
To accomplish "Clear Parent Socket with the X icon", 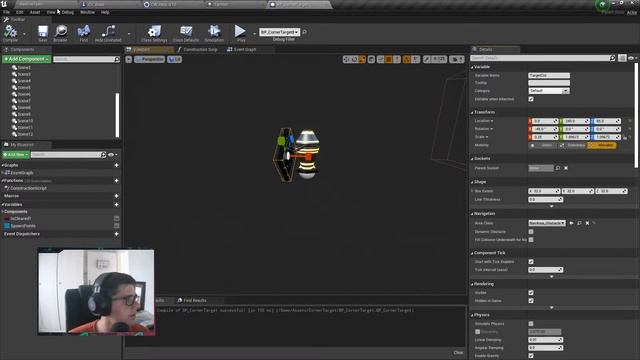I will tap(566, 168).
